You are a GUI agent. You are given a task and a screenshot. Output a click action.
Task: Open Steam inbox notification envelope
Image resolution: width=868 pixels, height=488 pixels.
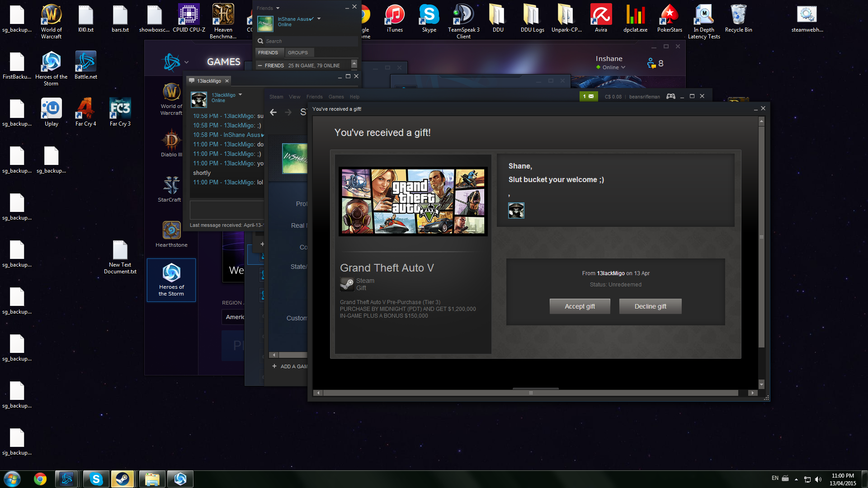589,96
